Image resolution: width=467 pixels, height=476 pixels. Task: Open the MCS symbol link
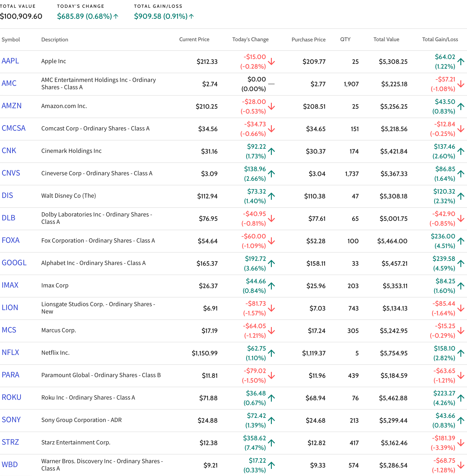[x=9, y=330]
